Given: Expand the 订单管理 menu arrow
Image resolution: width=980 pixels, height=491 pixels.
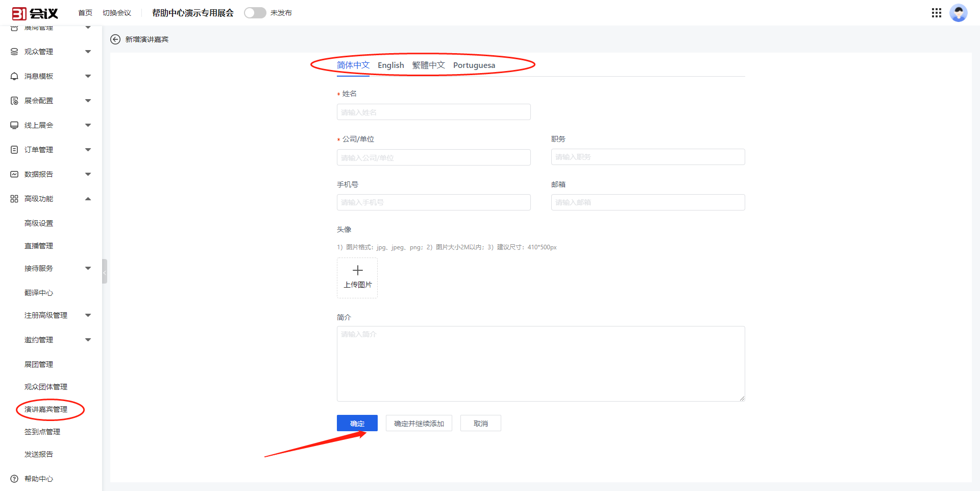Looking at the screenshot, I should tap(88, 150).
